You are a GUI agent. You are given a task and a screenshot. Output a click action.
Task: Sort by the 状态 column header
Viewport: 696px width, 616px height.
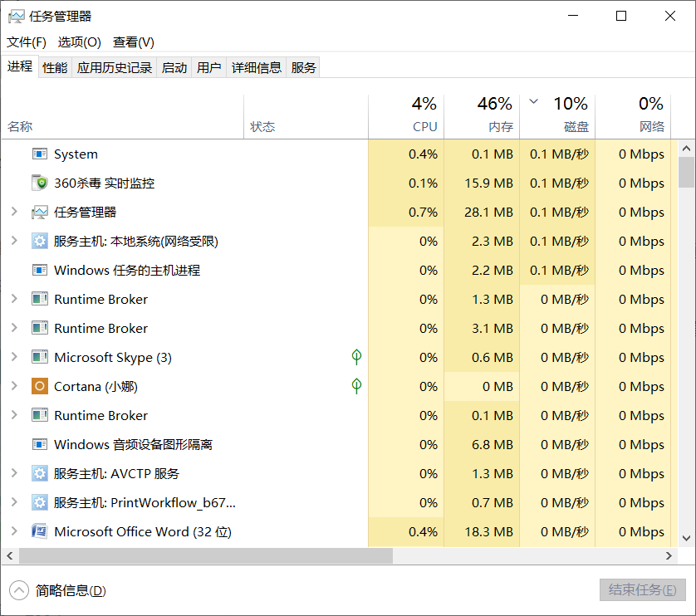pos(306,117)
